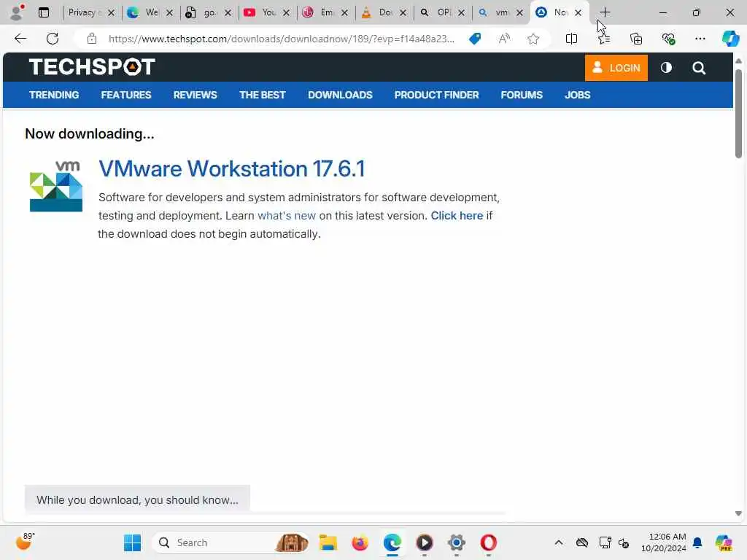Viewport: 747px width, 560px height.
Task: Go back using the back arrow
Action: click(x=20, y=39)
